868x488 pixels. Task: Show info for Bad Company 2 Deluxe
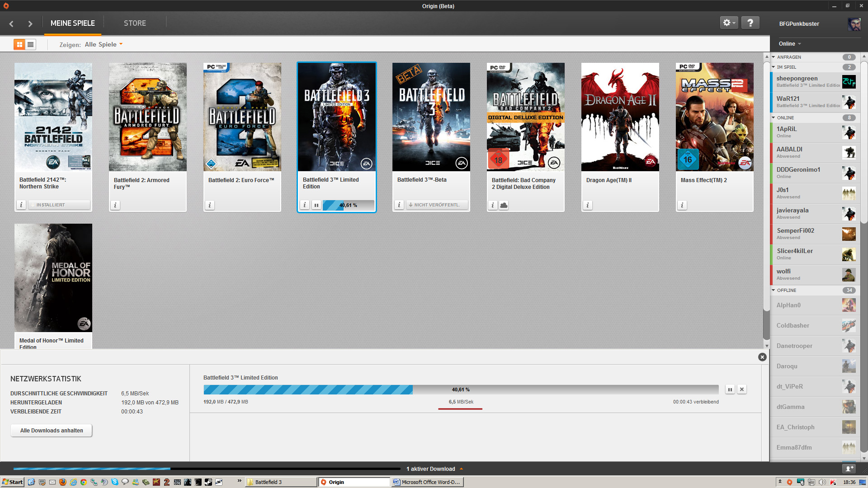(x=493, y=205)
